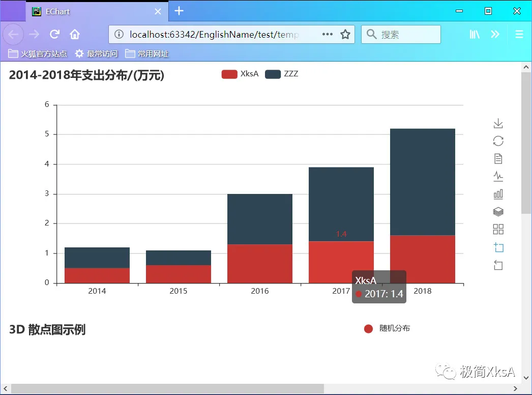Open the library icon
532x395 pixels.
tap(475, 34)
